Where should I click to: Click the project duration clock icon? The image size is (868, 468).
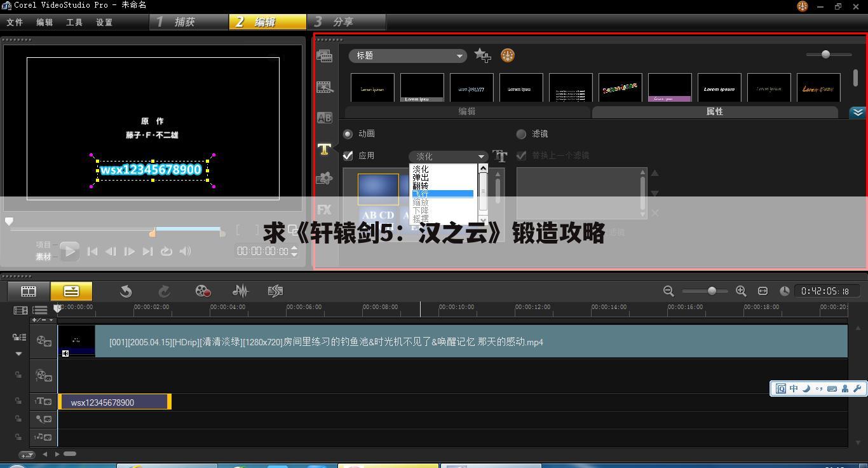tap(785, 291)
